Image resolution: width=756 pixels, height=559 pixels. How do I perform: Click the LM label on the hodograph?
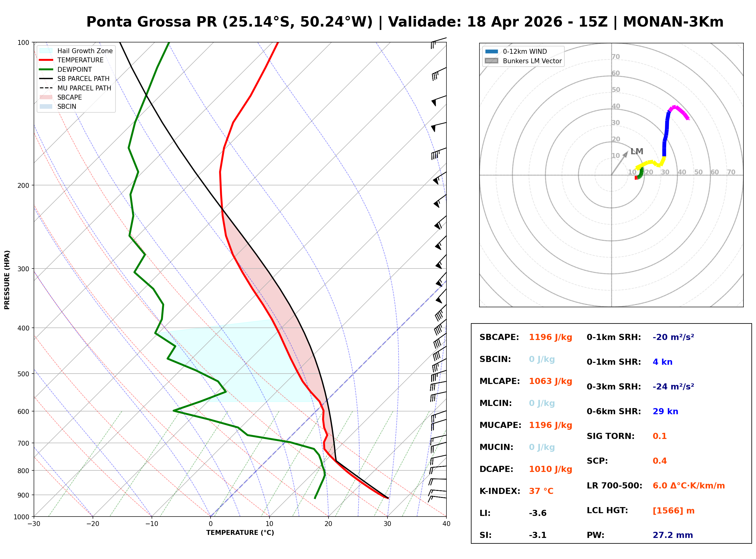pyautogui.click(x=637, y=151)
